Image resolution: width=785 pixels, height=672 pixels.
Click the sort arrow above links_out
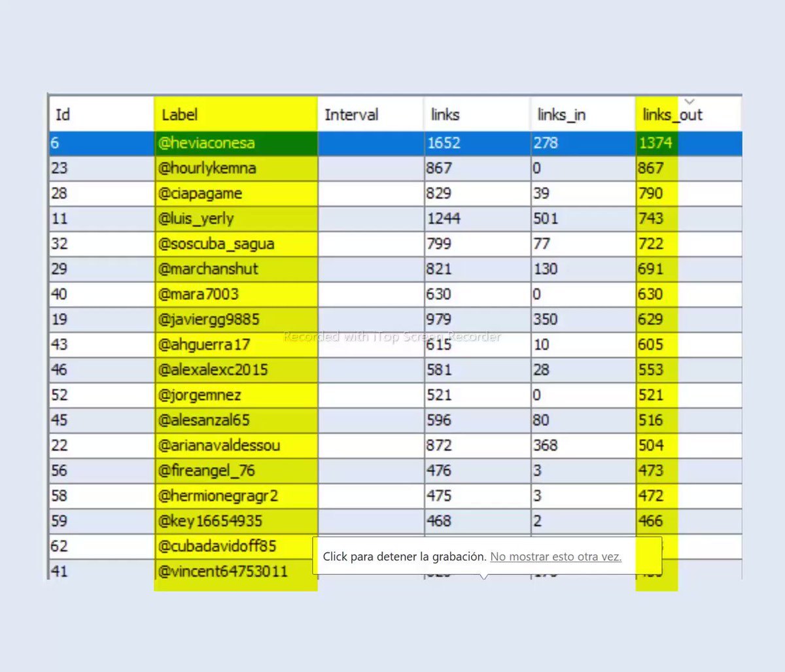689,101
